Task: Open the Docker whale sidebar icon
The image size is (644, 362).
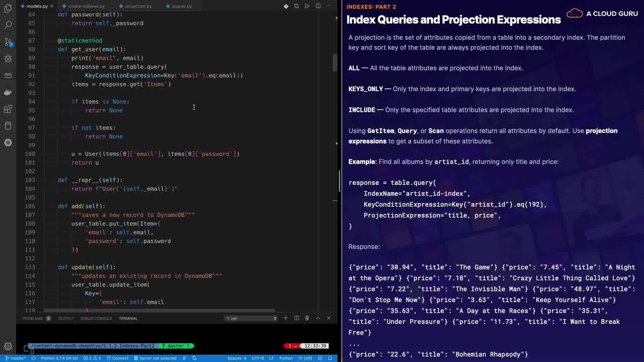Action: 8,92
